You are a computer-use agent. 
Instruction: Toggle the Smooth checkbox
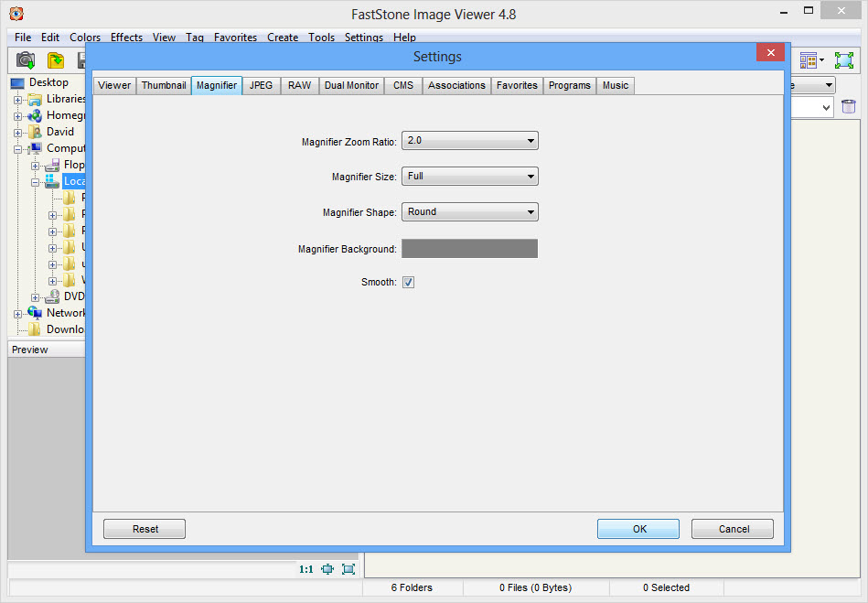[409, 283]
